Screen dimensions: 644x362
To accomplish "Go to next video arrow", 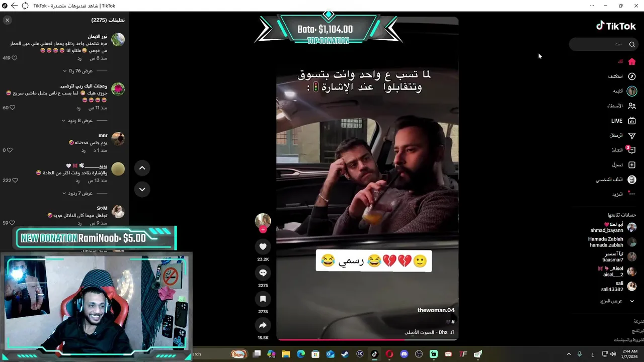I will click(142, 190).
